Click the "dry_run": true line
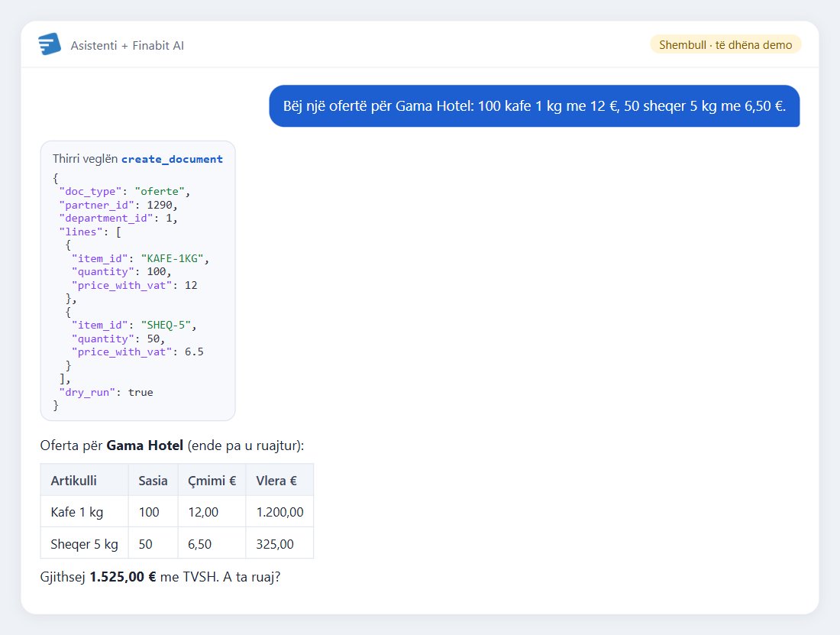This screenshot has width=840, height=635. (x=106, y=392)
